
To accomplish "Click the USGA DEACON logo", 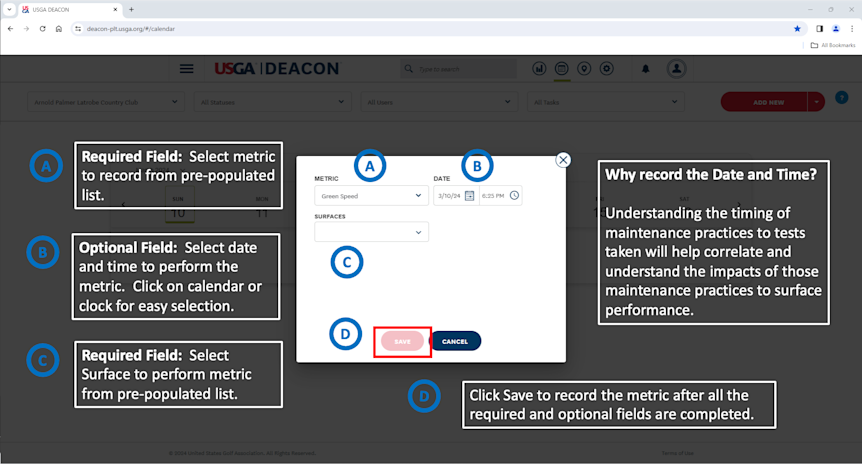I will pyautogui.click(x=277, y=69).
